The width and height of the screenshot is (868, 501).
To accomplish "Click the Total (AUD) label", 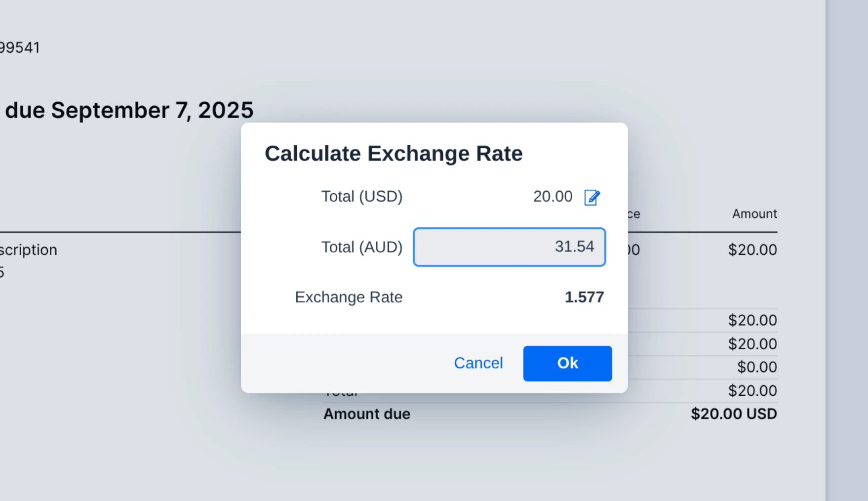I will (362, 247).
